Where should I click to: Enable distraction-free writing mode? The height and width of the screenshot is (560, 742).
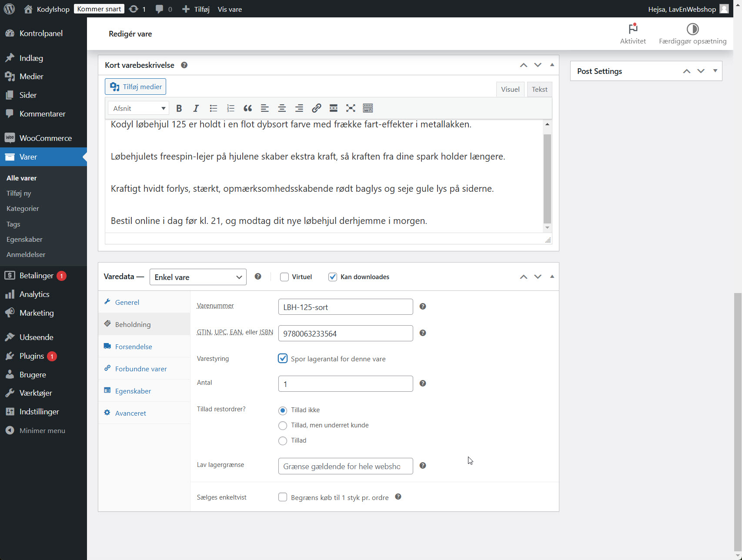[x=351, y=108]
